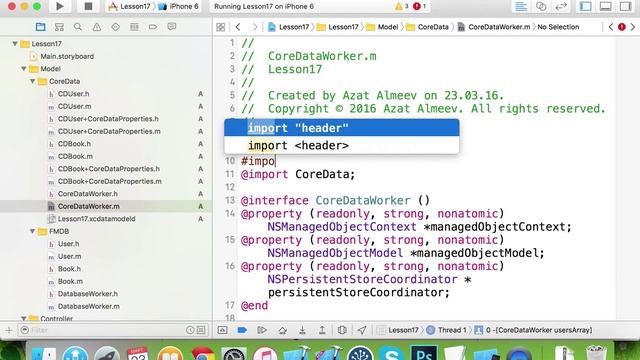Click the CoreData folder in jump bar
The height and width of the screenshot is (360, 640).
pyautogui.click(x=427, y=27)
